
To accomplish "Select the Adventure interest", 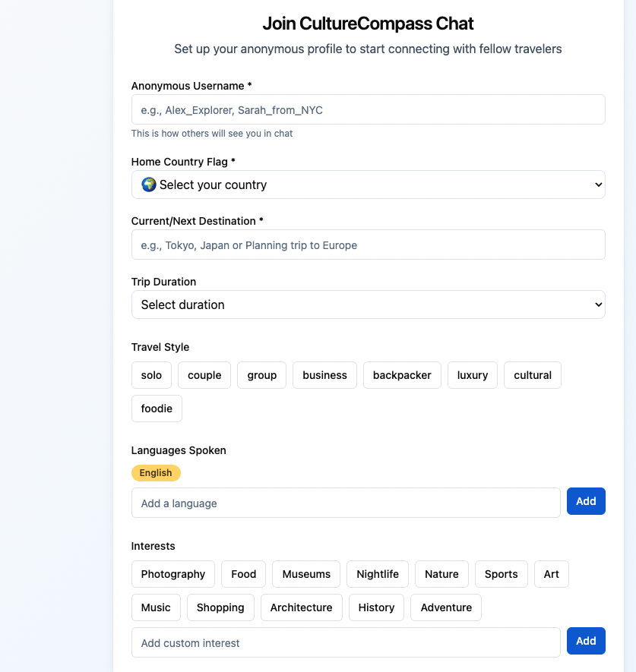I will tap(446, 607).
